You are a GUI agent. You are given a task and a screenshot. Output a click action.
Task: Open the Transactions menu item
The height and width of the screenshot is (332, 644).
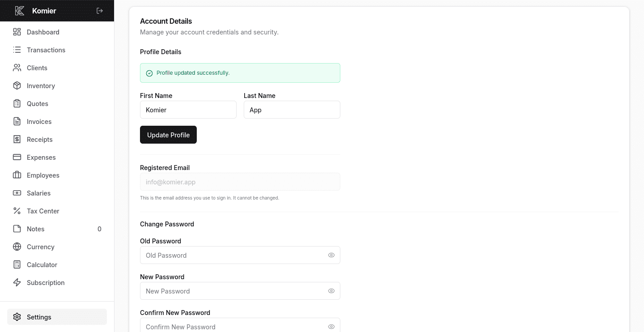46,50
